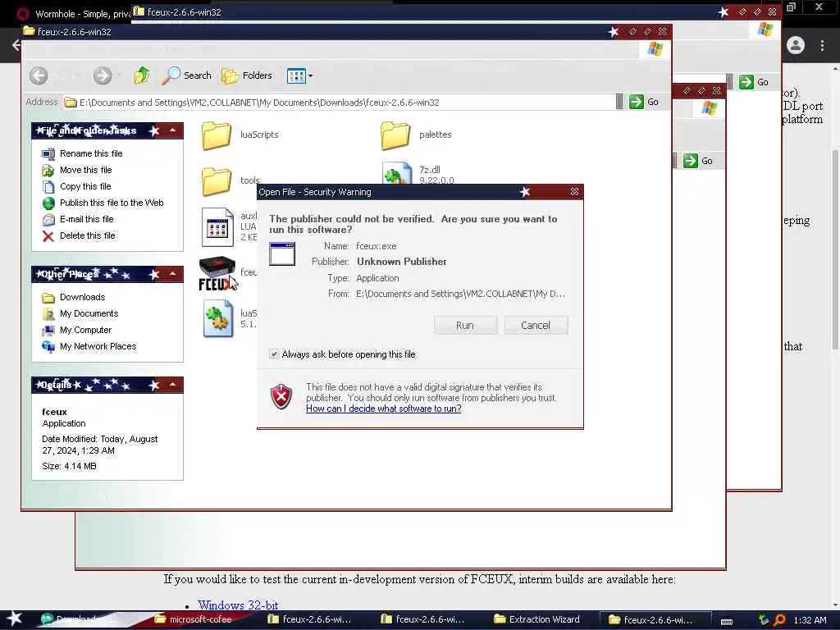Select the auxlib LUA file icon
The height and width of the screenshot is (630, 840).
(217, 227)
